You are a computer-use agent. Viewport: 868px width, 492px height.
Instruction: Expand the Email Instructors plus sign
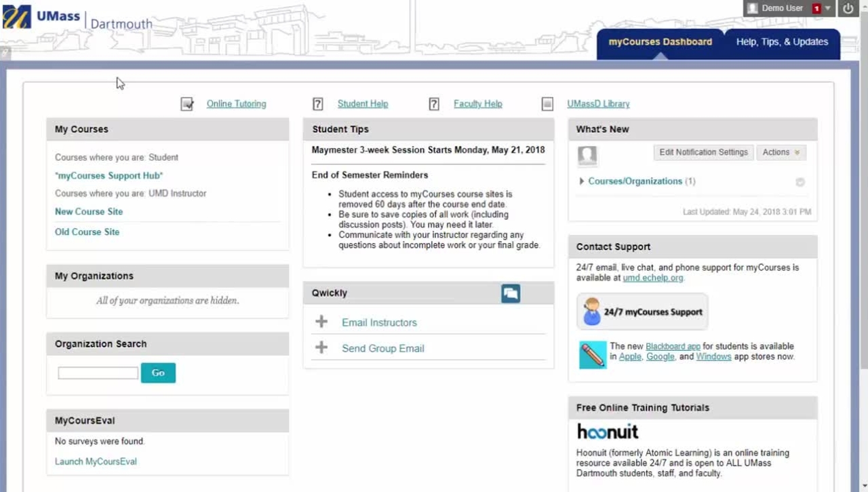pos(321,322)
